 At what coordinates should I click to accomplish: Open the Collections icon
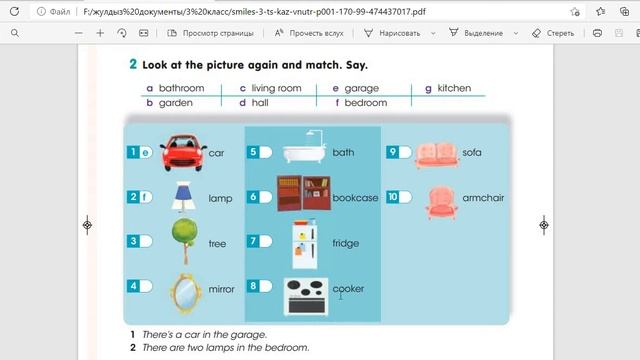(624, 11)
